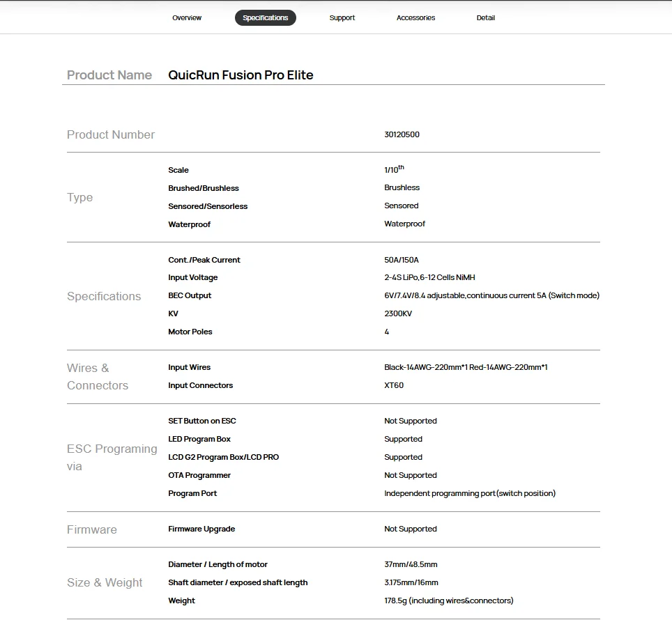Click the motor weight value 178.5g
The width and height of the screenshot is (672, 620).
point(448,600)
